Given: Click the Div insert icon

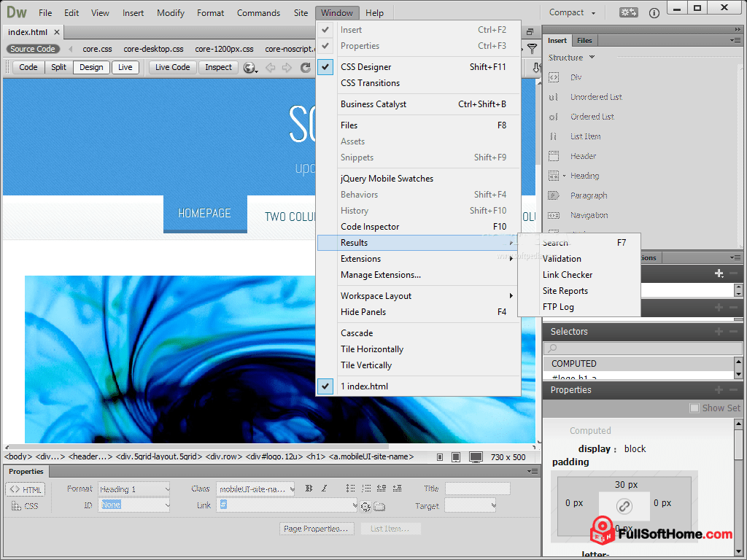Looking at the screenshot, I should pyautogui.click(x=554, y=77).
